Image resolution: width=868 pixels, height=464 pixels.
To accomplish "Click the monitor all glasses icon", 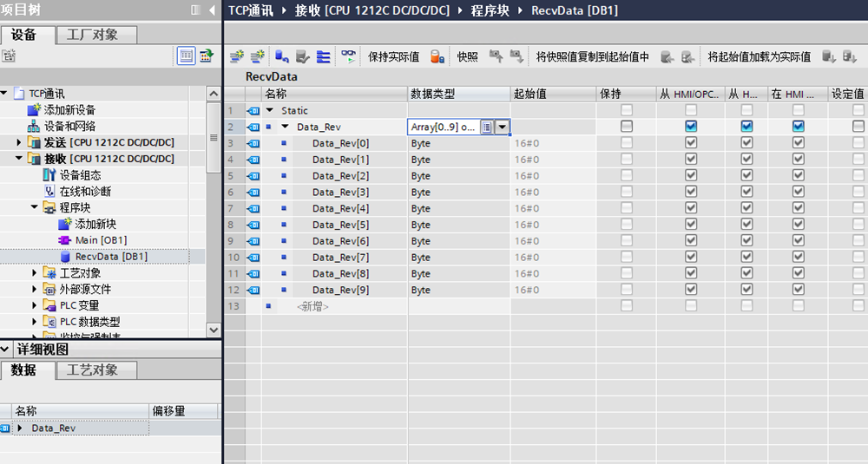I will (348, 56).
